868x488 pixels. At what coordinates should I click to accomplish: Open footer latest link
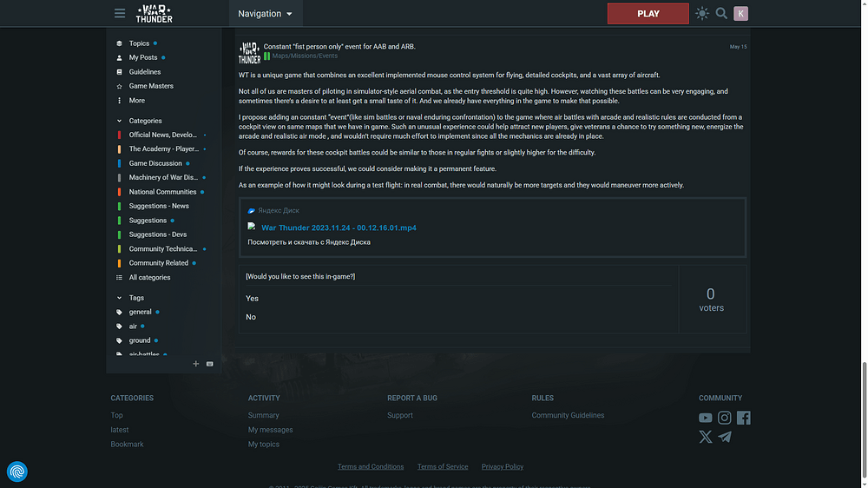pyautogui.click(x=120, y=430)
